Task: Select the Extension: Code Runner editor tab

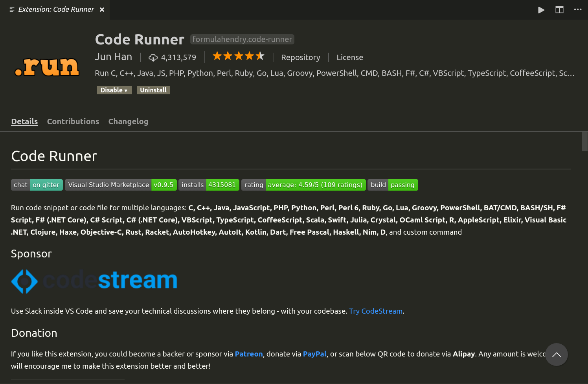Action: click(x=55, y=9)
